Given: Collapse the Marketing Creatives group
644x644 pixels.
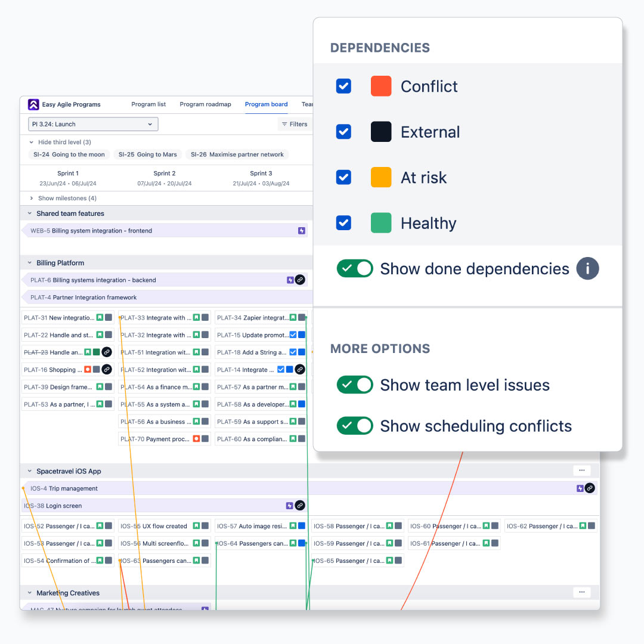Looking at the screenshot, I should pyautogui.click(x=30, y=593).
